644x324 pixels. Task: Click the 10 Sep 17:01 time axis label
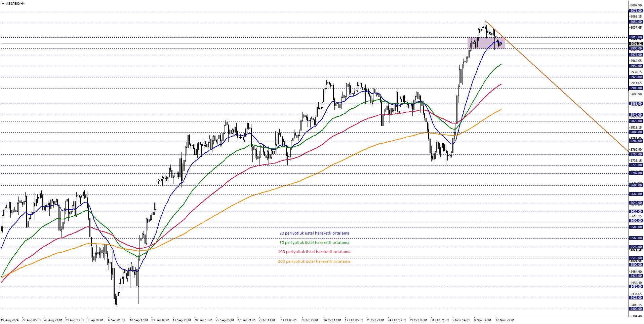tap(139, 320)
